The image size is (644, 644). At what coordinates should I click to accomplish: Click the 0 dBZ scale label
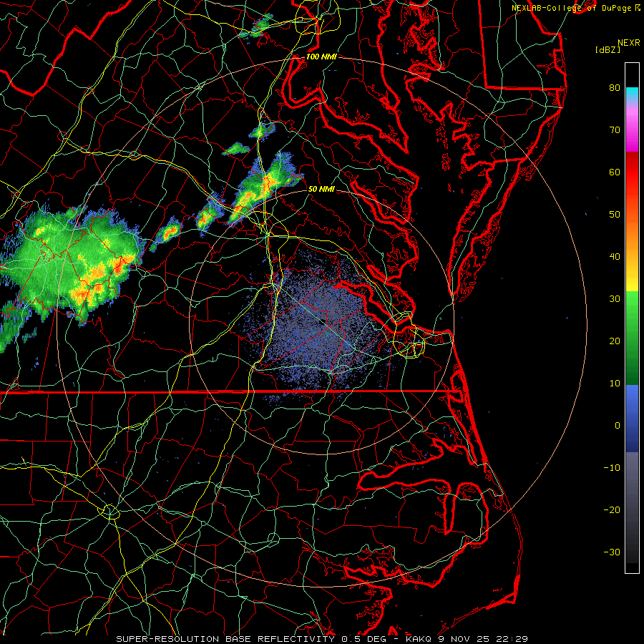[x=618, y=426]
